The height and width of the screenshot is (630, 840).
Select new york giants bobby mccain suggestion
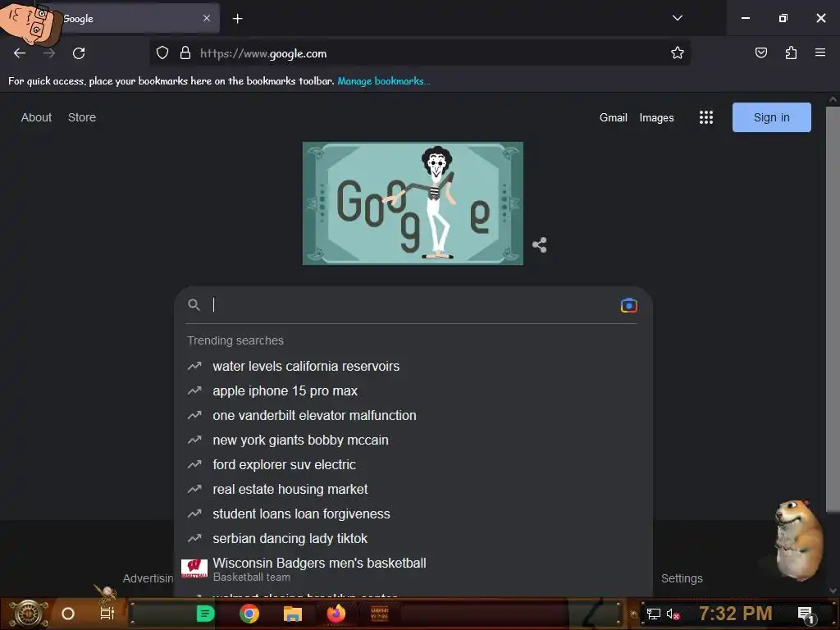click(413, 441)
